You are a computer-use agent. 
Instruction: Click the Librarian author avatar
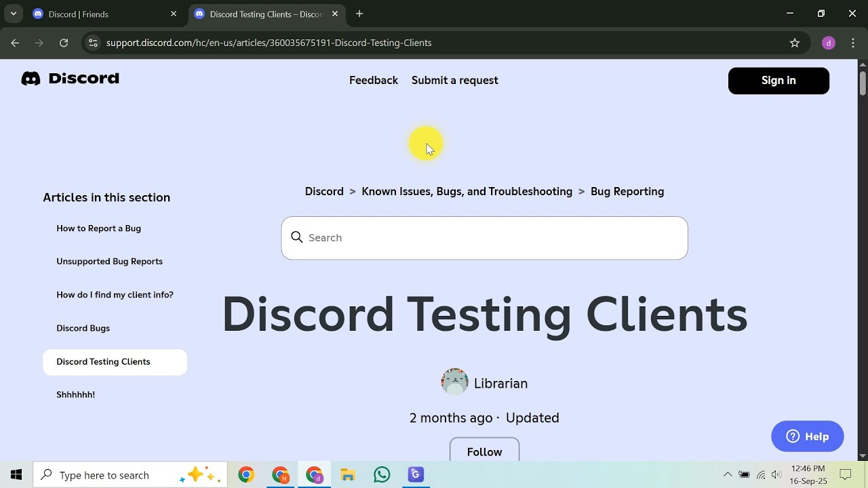point(454,382)
